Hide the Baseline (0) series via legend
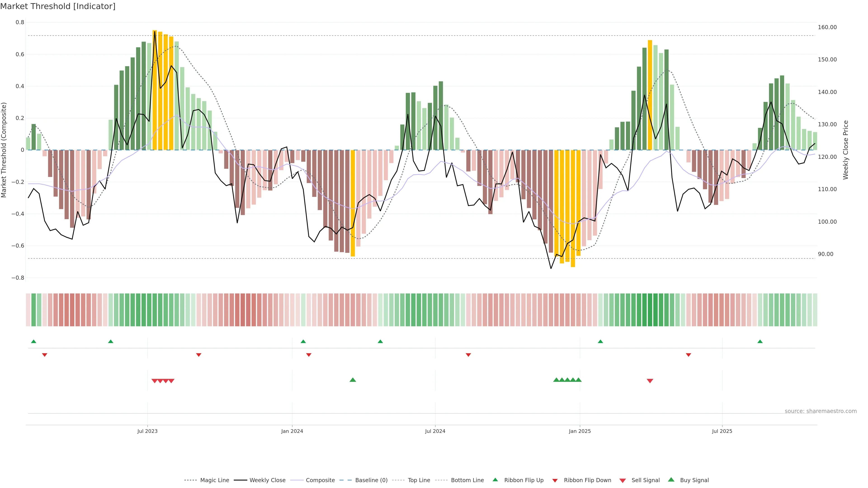Image resolution: width=868 pixels, height=488 pixels. click(x=371, y=480)
